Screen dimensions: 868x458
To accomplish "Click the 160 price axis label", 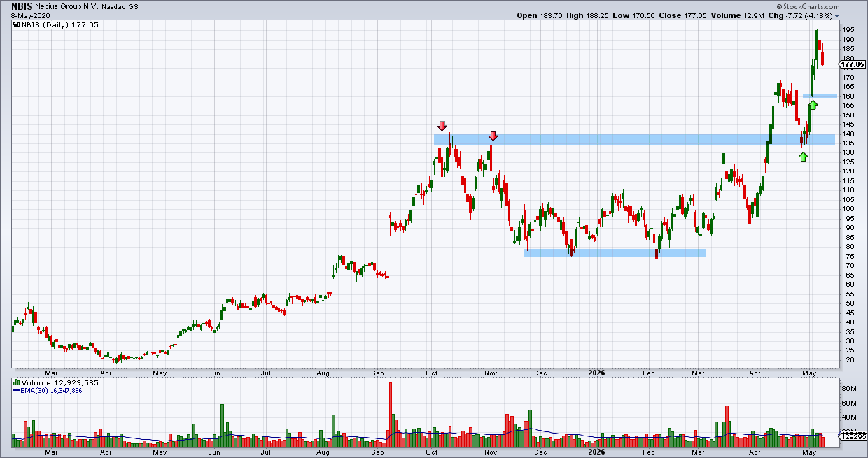I will (x=849, y=96).
